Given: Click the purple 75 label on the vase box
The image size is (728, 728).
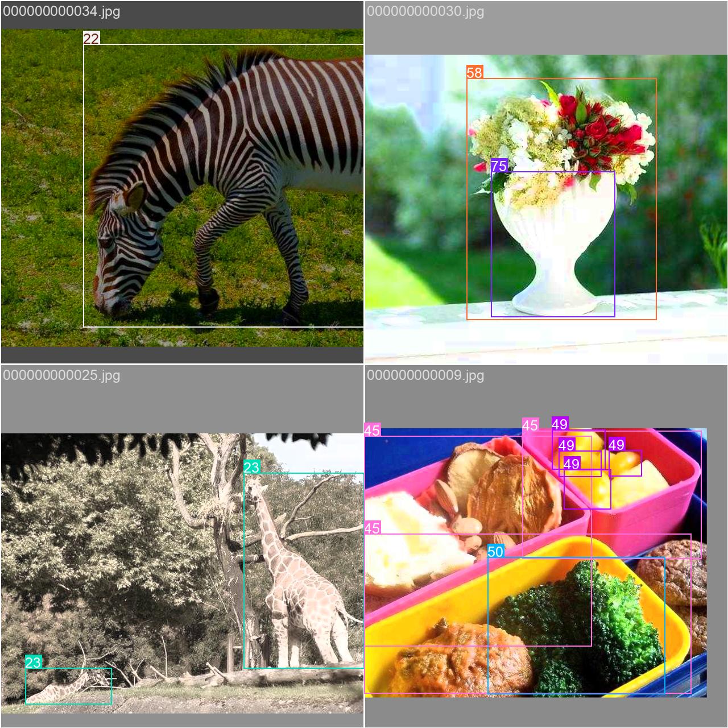Looking at the screenshot, I should tap(499, 166).
